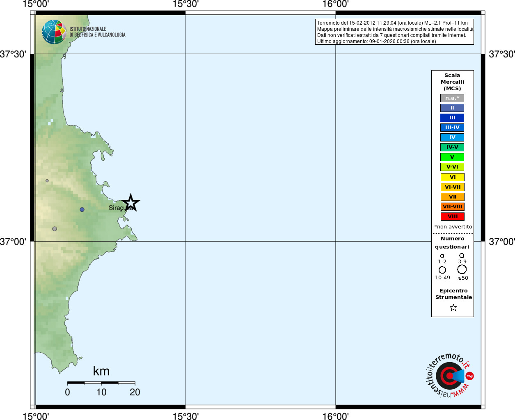
Task: Click the star symbol in the legend
Action: (x=453, y=308)
